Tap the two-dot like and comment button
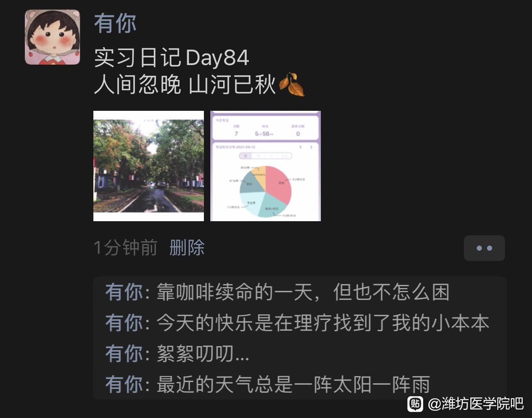Screen dimensions: 532x418 484,248
